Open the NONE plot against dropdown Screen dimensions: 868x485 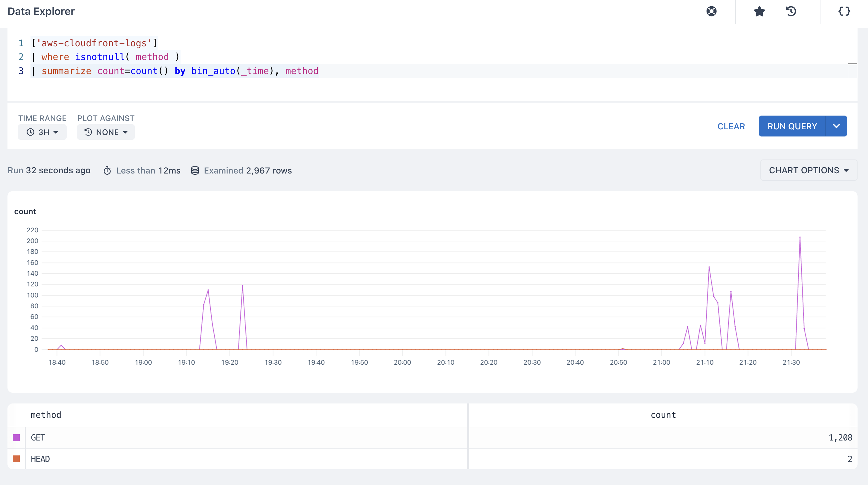[106, 132]
